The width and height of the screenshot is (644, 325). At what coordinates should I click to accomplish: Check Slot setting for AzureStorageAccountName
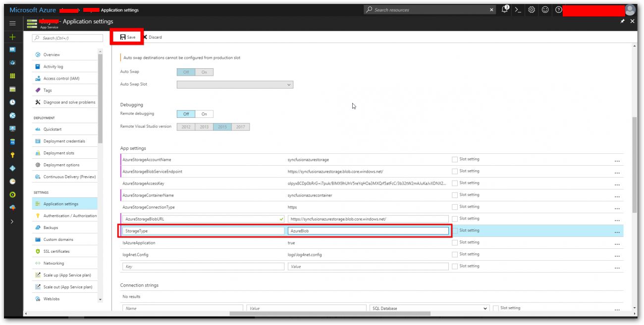click(x=455, y=159)
